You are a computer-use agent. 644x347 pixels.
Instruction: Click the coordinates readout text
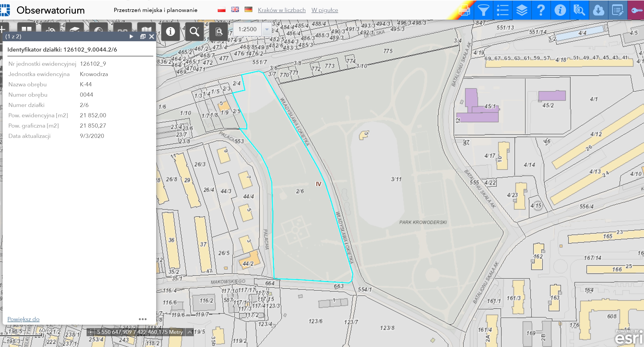click(140, 332)
